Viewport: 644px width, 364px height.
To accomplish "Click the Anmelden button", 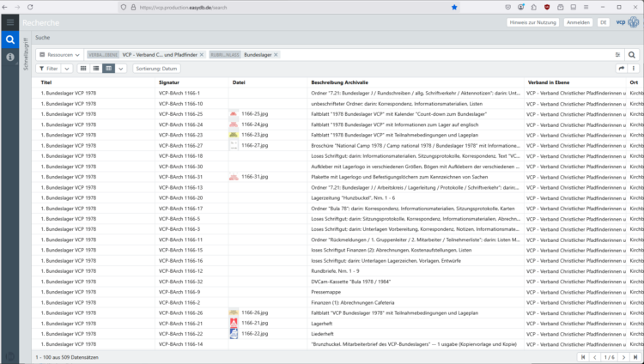I will pos(578,22).
